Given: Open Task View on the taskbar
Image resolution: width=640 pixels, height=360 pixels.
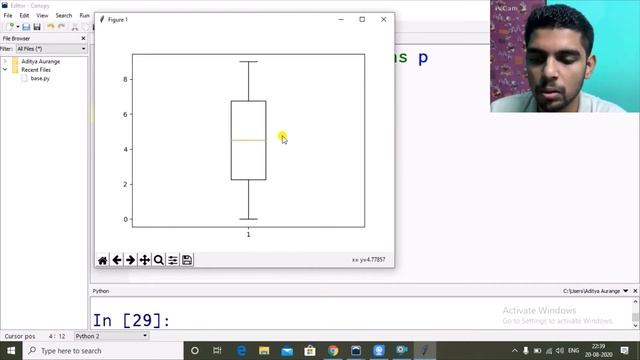Looking at the screenshot, I should coord(217,351).
